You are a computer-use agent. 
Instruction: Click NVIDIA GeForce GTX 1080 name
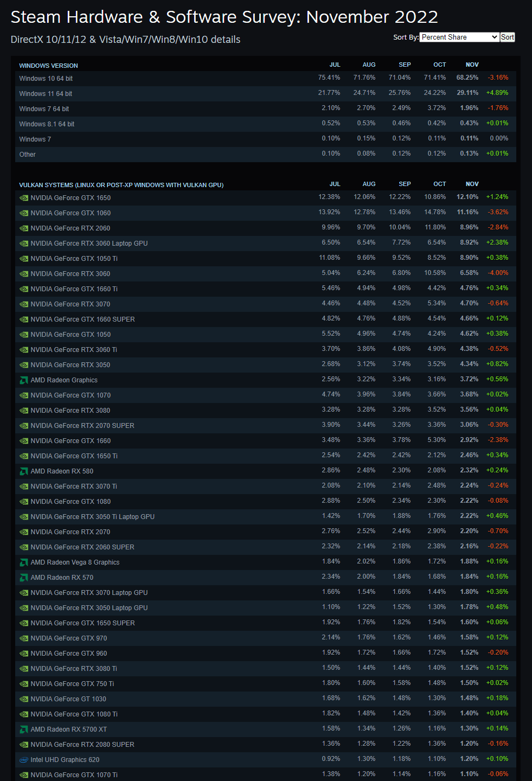[x=70, y=502]
